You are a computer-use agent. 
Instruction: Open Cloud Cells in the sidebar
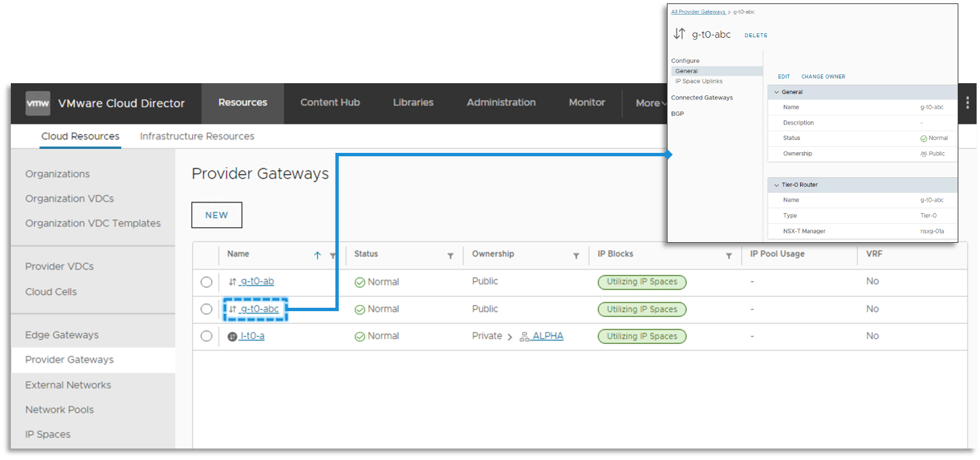click(51, 292)
